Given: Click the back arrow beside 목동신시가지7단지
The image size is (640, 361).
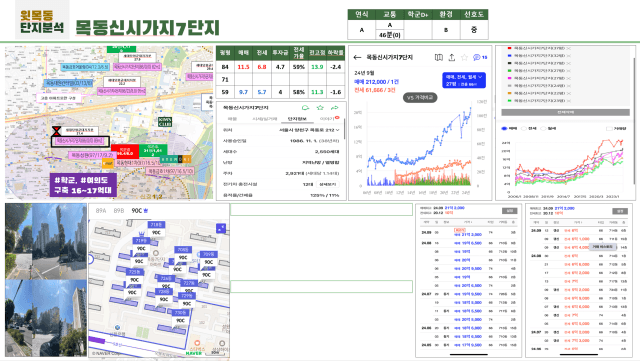Looking at the screenshot, I should pyautogui.click(x=357, y=58).
